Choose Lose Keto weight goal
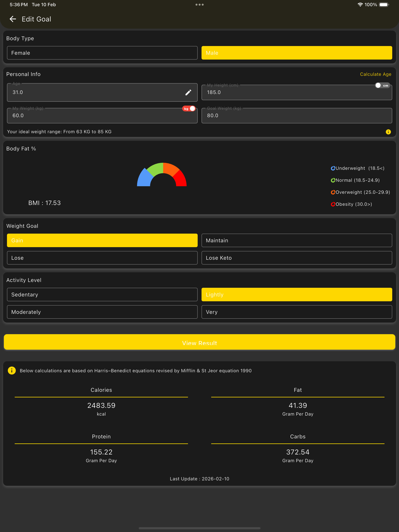399x532 pixels. tap(297, 258)
